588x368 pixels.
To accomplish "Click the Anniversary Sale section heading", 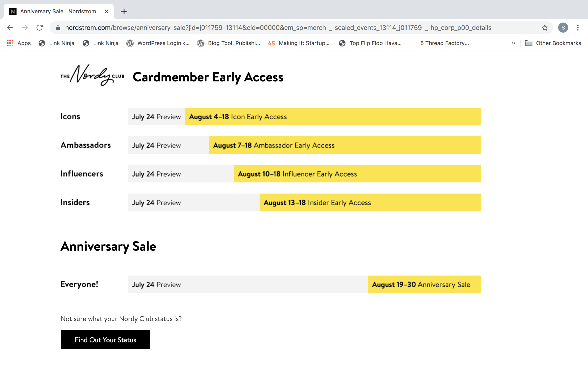I will pos(108,247).
